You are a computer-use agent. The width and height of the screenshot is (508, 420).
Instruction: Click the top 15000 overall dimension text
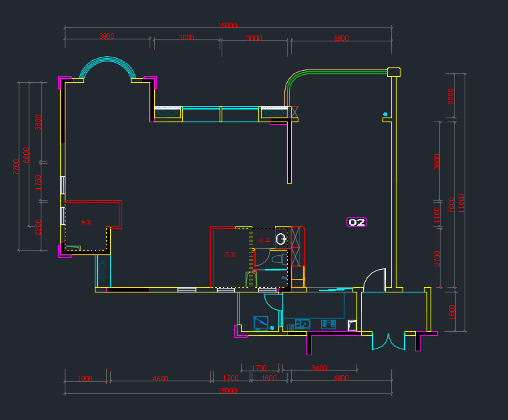point(228,25)
